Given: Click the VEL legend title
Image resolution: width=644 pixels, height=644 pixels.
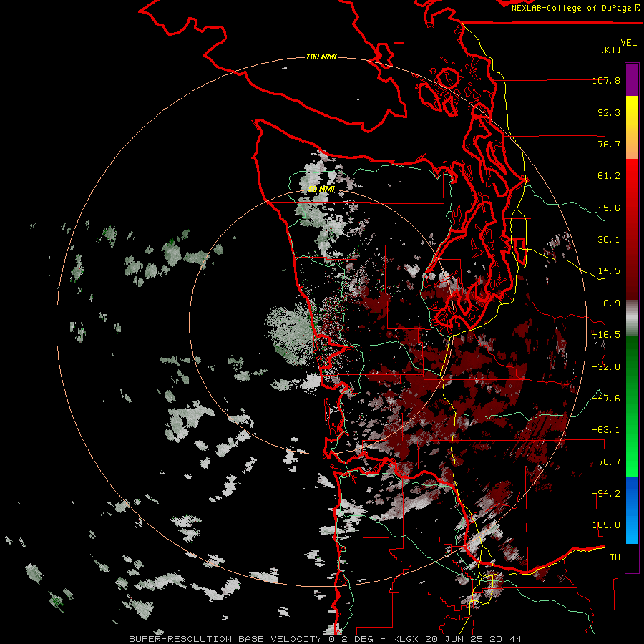Looking at the screenshot, I should [x=628, y=43].
